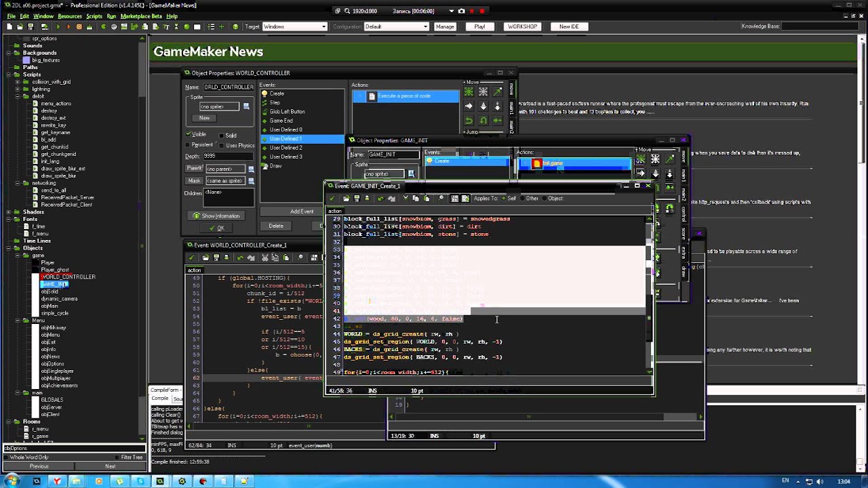
Task: Toggle the Visible checkbox in WORLD_CONTROLLER
Action: [x=189, y=134]
